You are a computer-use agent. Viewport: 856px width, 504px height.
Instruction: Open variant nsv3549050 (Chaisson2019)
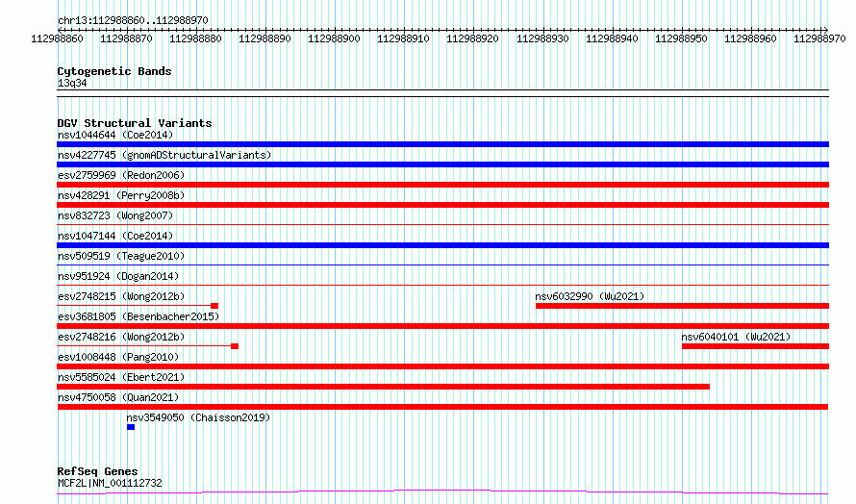click(x=198, y=417)
